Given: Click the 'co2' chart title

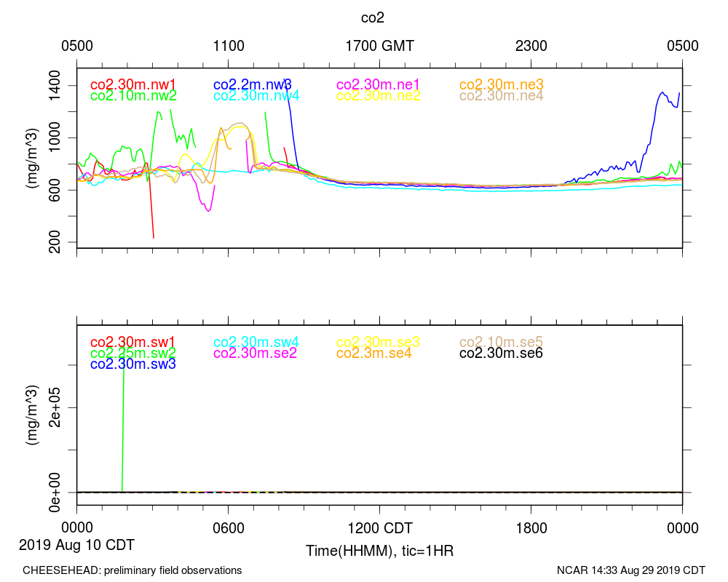Looking at the screenshot, I should click(372, 17).
